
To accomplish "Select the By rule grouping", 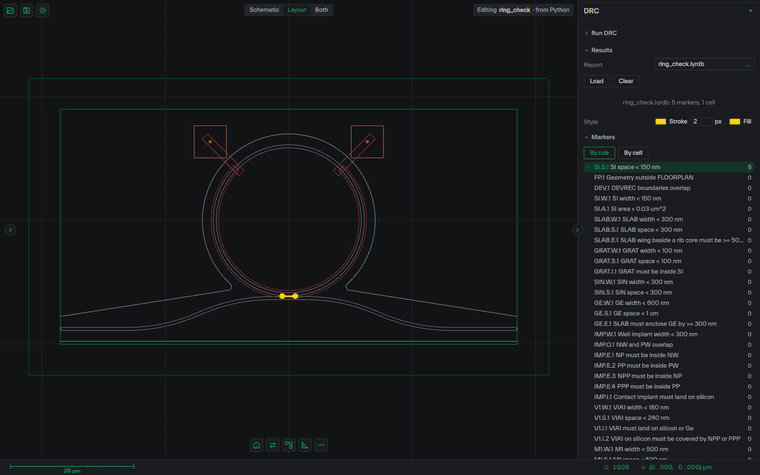I will [x=599, y=153].
